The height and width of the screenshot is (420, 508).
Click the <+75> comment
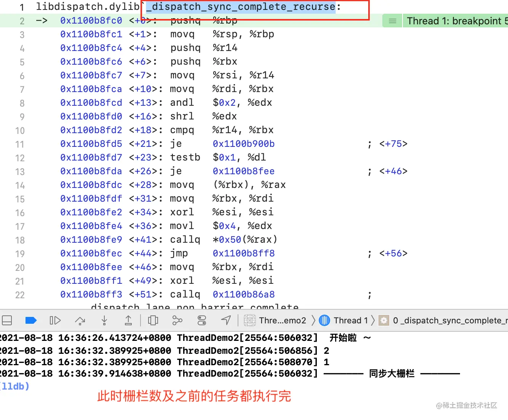[393, 144]
